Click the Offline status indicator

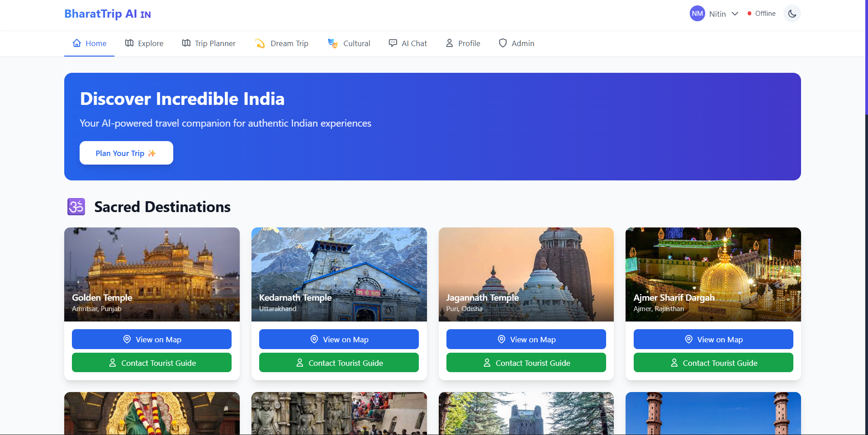[761, 14]
